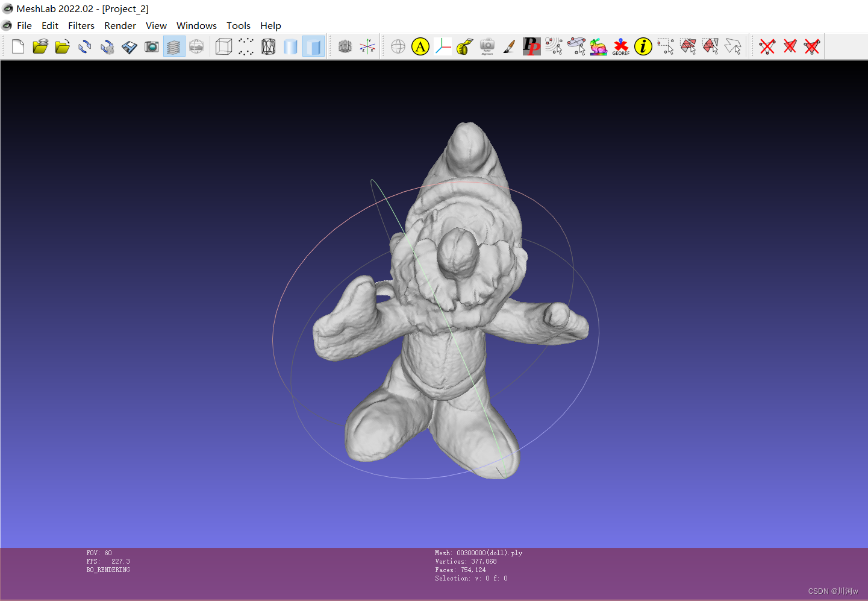Click the mesh grid toolbar icon
The width and height of the screenshot is (868, 601).
pyautogui.click(x=345, y=46)
